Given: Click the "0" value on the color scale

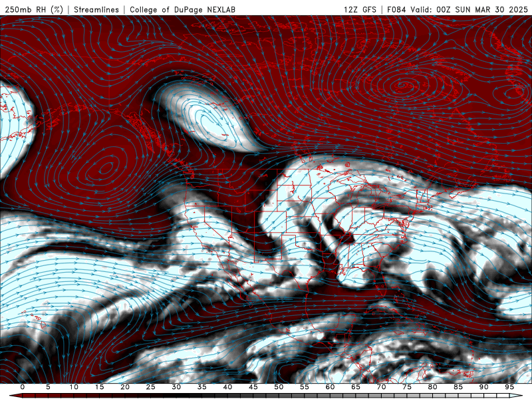Looking at the screenshot, I should pyautogui.click(x=23, y=387).
